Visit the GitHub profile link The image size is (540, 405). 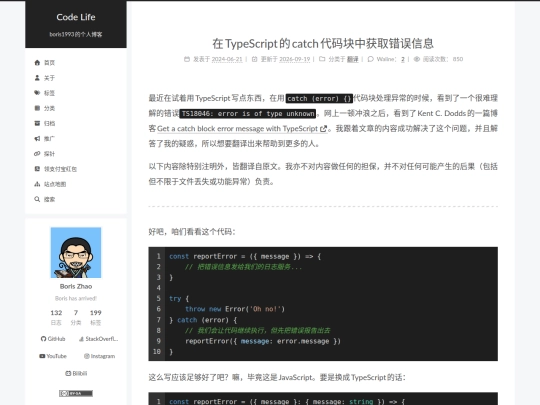coord(53,339)
